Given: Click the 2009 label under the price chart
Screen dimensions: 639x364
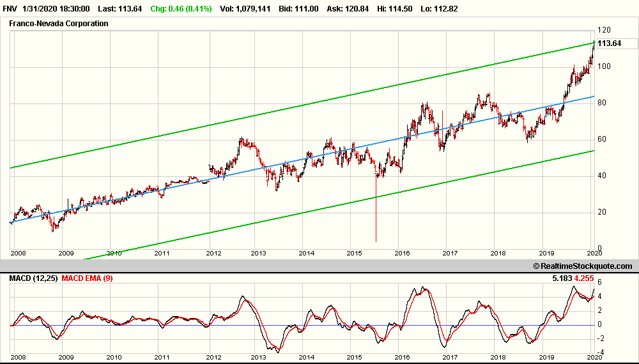Looking at the screenshot, I should click(66, 254).
